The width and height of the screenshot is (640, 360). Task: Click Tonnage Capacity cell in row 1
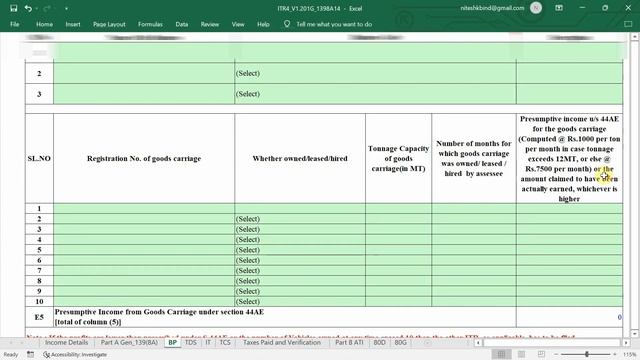[398, 209]
